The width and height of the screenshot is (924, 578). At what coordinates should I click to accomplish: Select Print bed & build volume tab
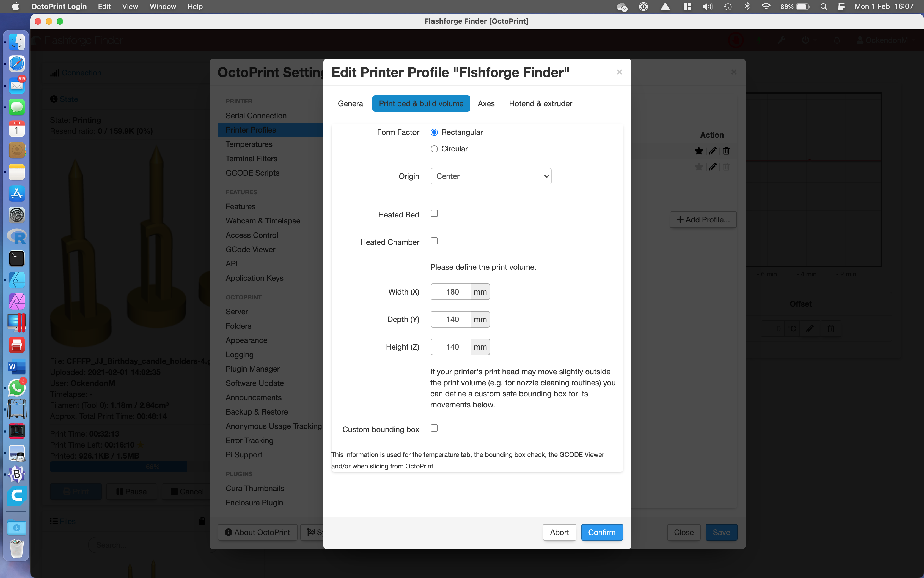pyautogui.click(x=421, y=103)
